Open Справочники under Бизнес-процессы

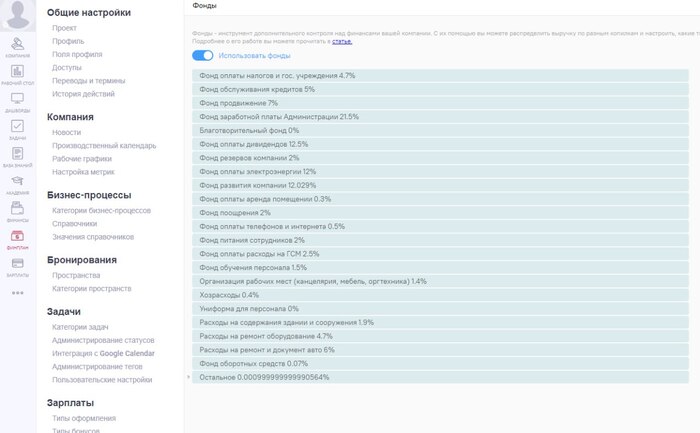74,224
